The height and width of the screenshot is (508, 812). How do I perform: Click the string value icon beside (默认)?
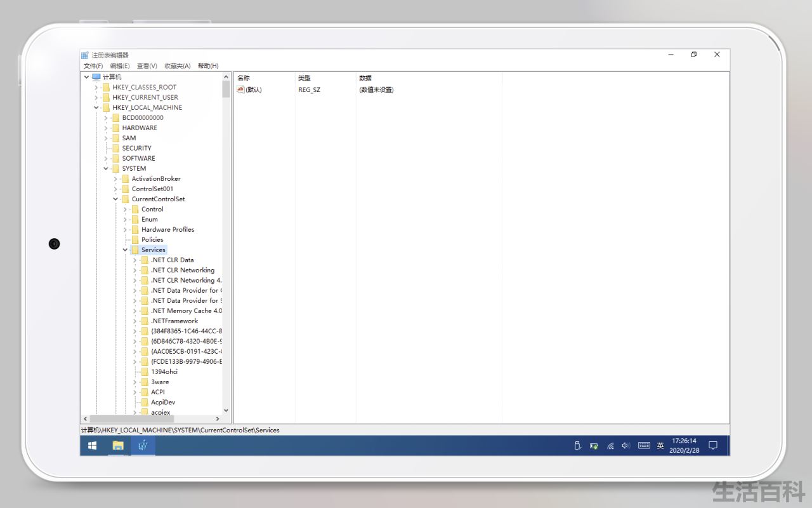pyautogui.click(x=240, y=90)
